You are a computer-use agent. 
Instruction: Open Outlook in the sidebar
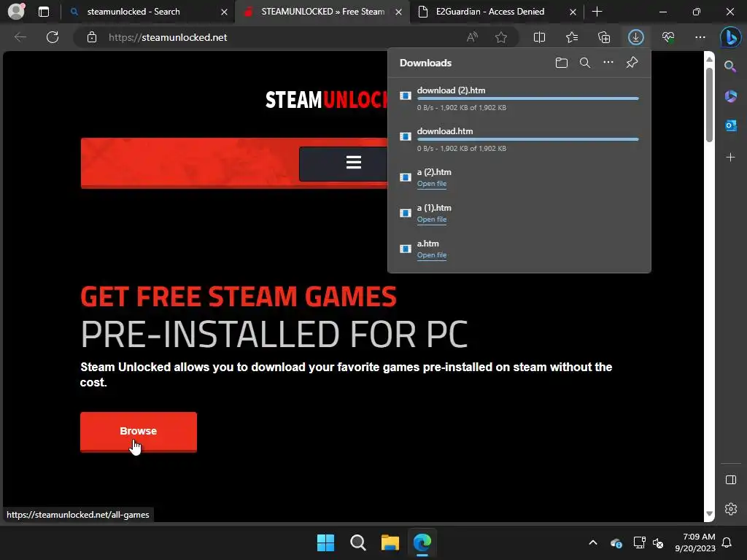(730, 125)
